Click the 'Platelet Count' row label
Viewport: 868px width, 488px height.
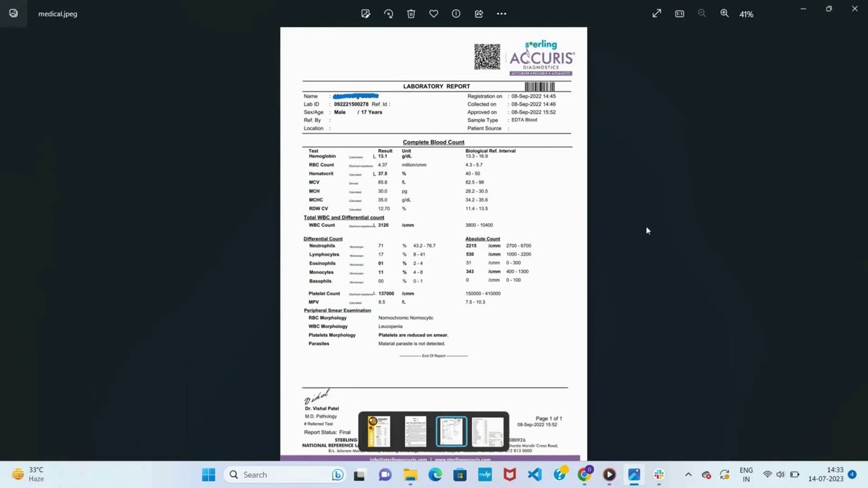coord(324,293)
